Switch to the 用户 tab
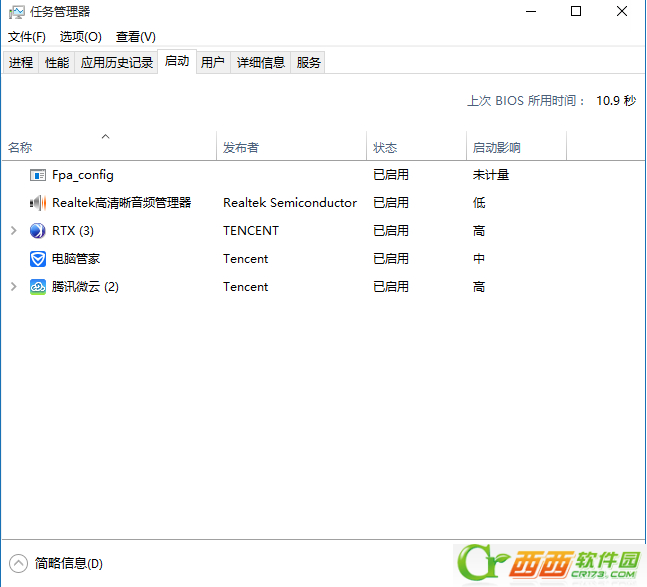Viewport: 647px width, 587px height. tap(213, 63)
